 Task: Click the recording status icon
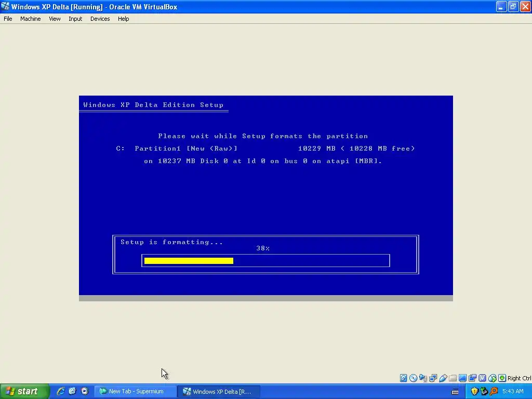(x=472, y=378)
